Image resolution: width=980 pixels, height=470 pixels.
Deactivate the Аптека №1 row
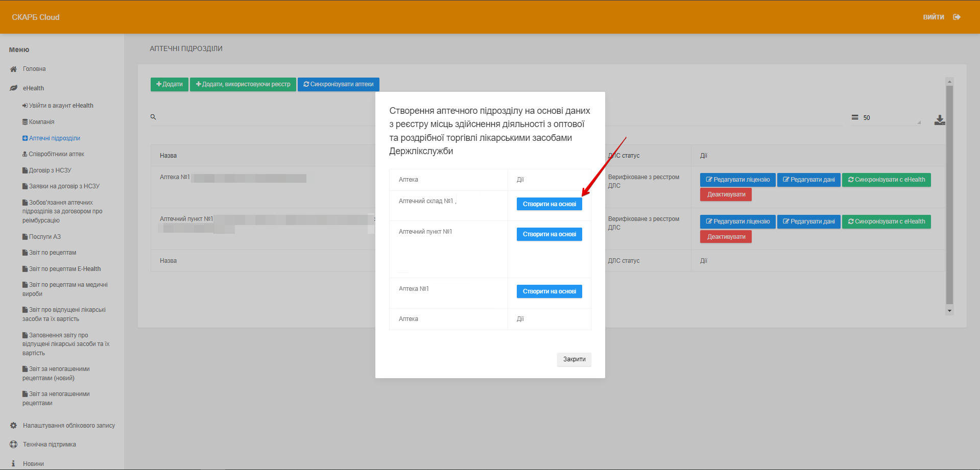tap(726, 194)
